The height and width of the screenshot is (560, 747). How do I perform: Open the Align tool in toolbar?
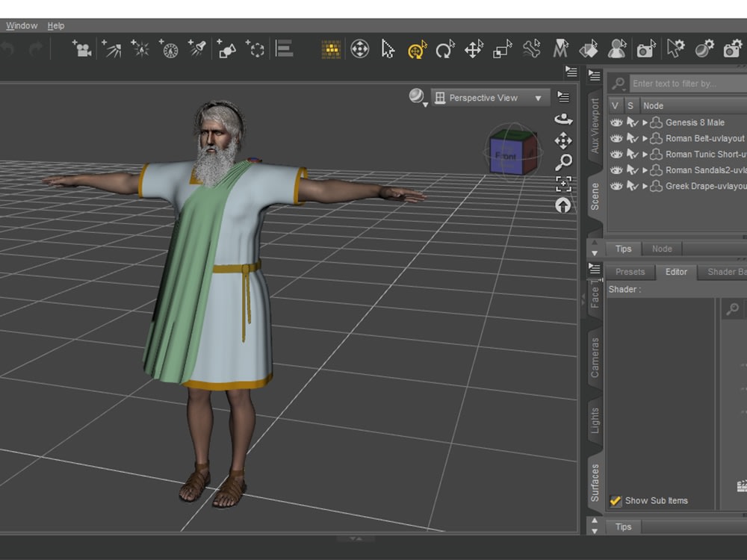point(285,49)
